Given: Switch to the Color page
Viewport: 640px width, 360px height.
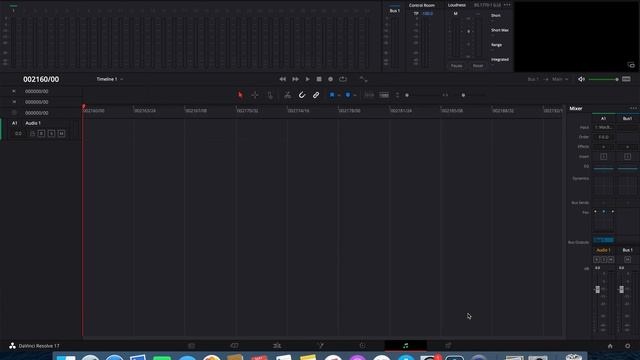Looking at the screenshot, I should coord(362,346).
